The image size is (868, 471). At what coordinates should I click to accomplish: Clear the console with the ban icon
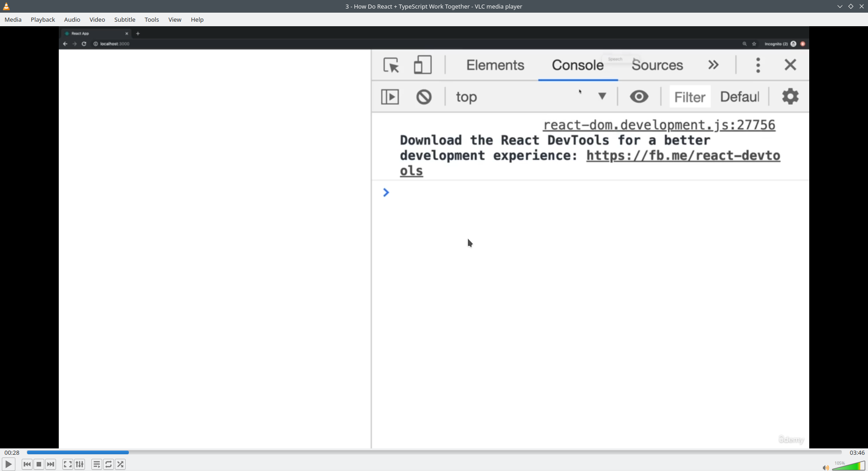(424, 97)
